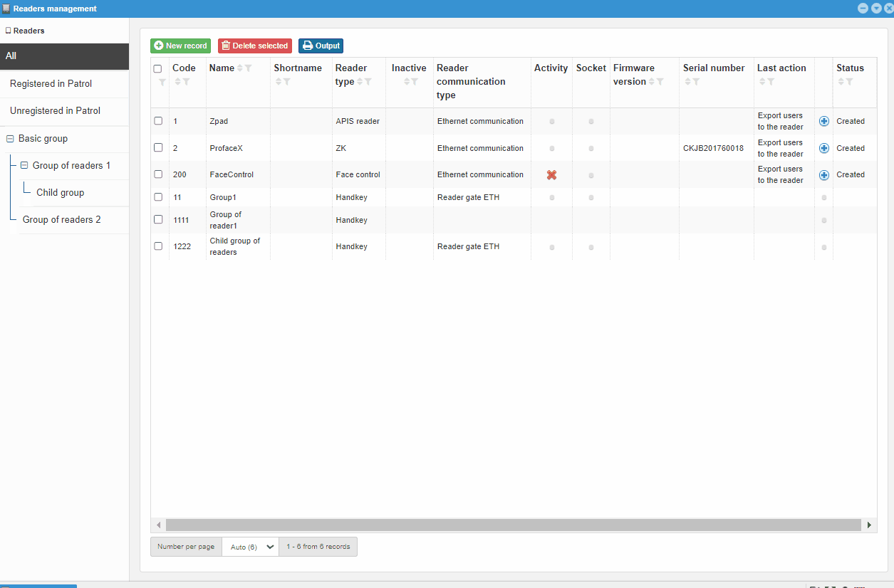The height and width of the screenshot is (588, 894).
Task: Select Child group in the tree
Action: 60,193
